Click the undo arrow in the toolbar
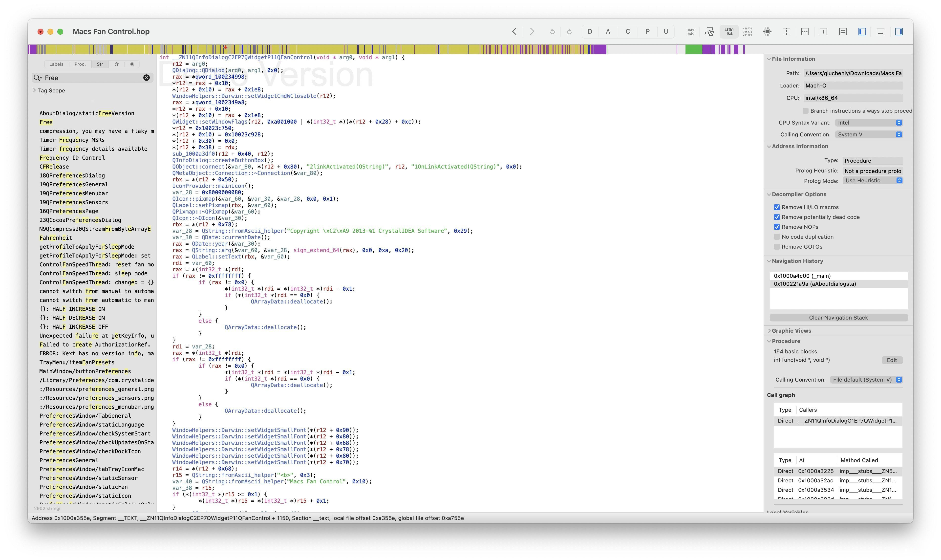The width and height of the screenshot is (941, 560). tap(552, 32)
